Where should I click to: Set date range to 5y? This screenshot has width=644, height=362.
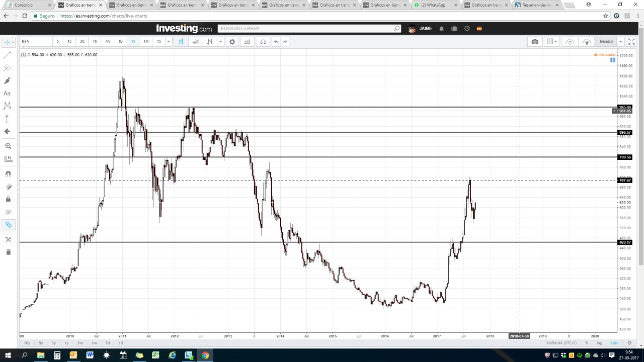click(x=41, y=343)
